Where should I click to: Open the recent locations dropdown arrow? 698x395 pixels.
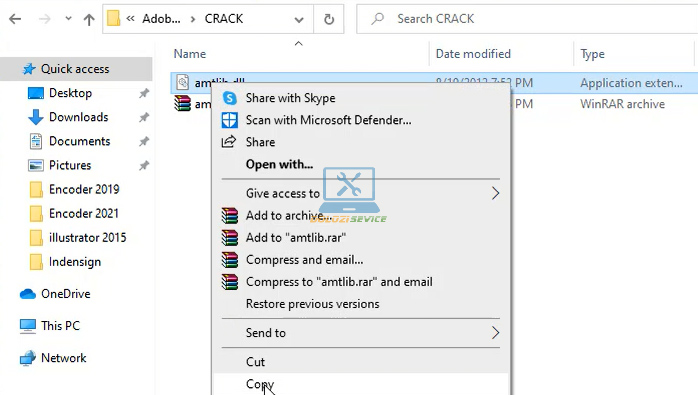68,19
